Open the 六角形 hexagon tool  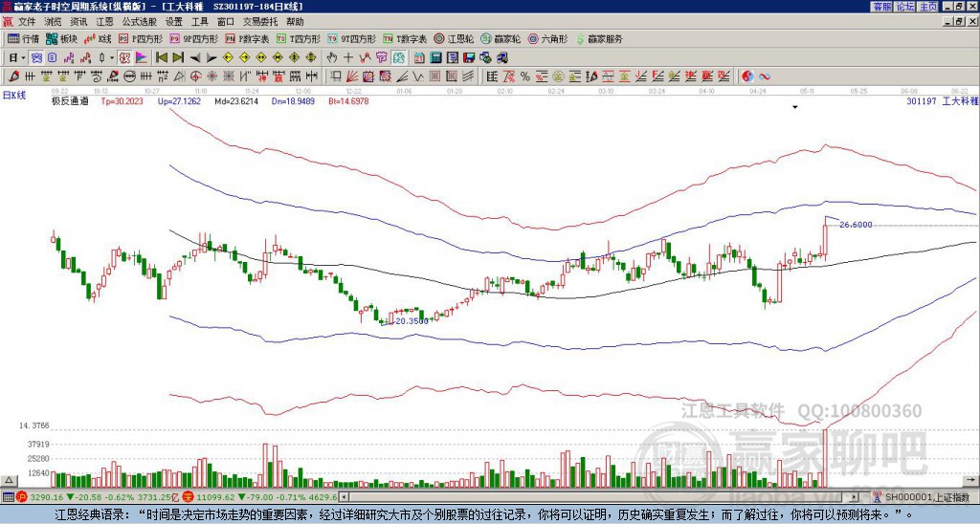[547, 38]
